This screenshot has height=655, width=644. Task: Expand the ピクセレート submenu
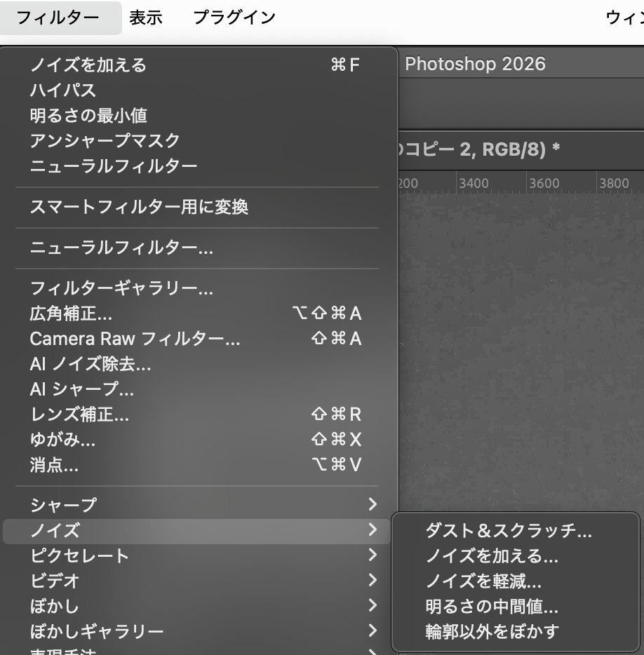tap(79, 555)
